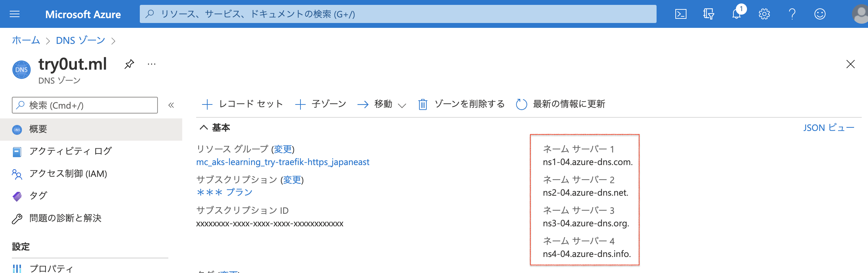This screenshot has width=868, height=273.
Task: Open the help question mark icon
Action: (x=792, y=14)
